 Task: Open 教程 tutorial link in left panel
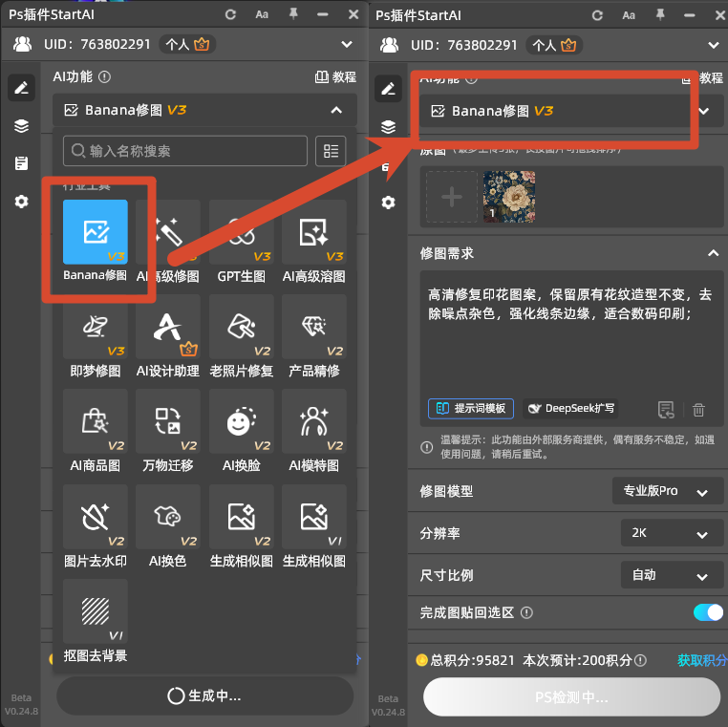coord(335,77)
